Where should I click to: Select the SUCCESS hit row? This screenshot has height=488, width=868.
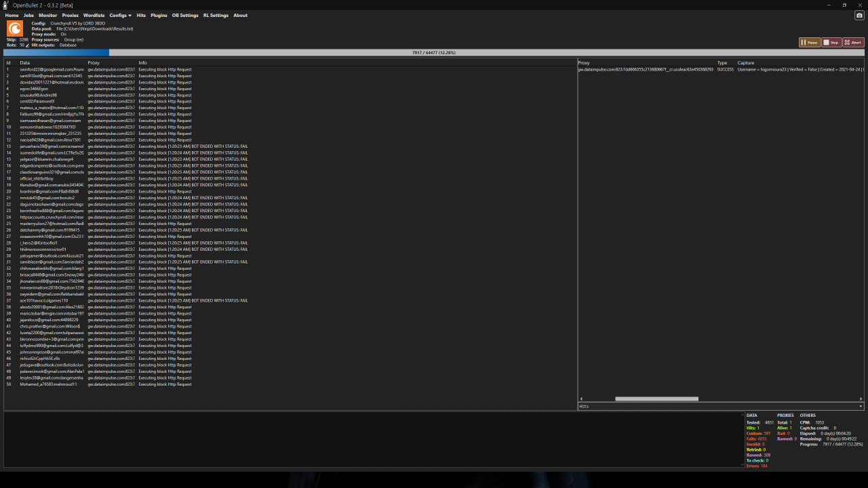[721, 69]
